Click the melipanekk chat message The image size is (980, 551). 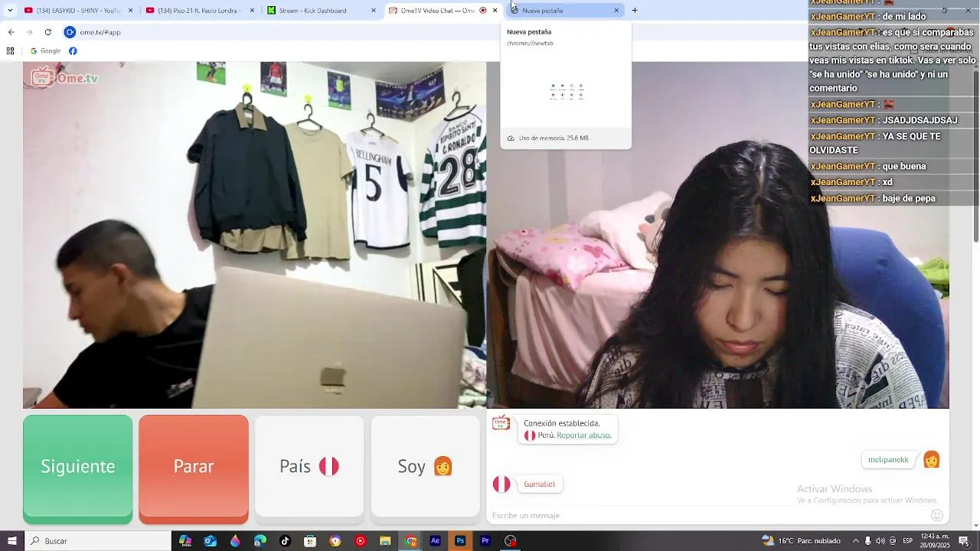tap(888, 460)
